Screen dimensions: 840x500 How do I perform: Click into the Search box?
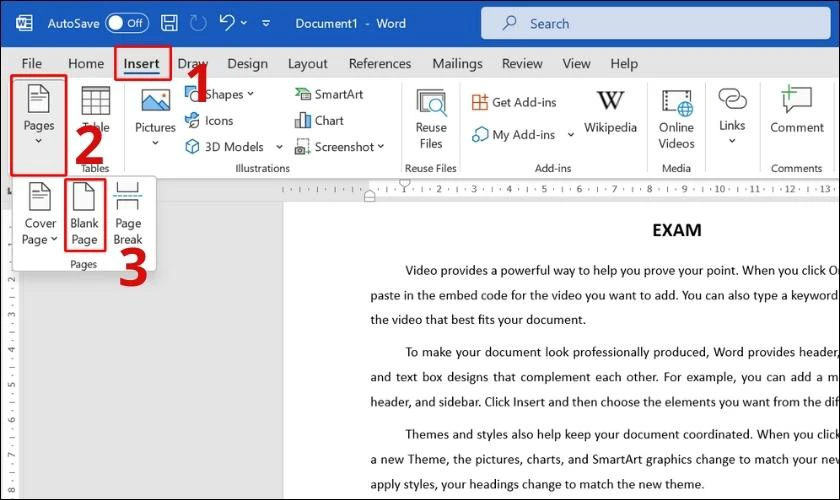[655, 23]
